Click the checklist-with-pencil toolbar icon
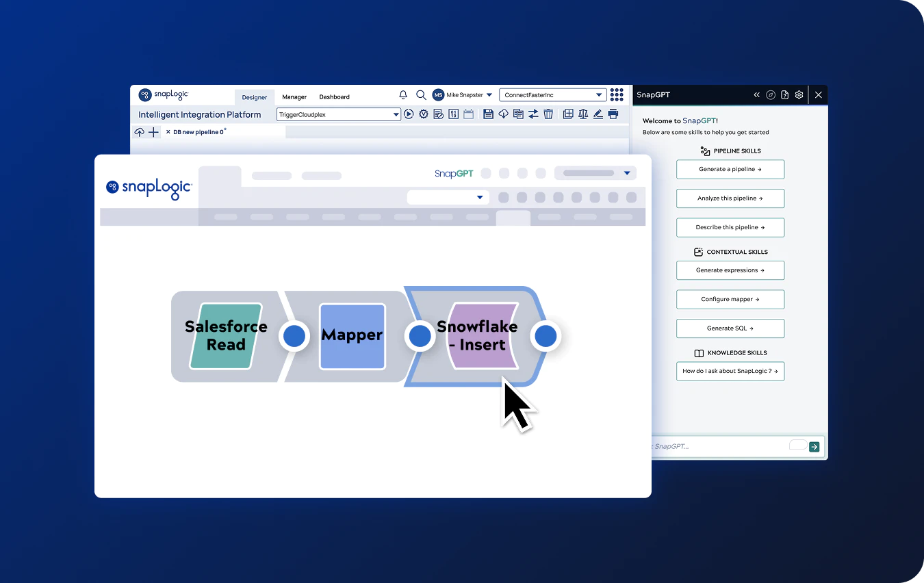924x583 pixels. (x=439, y=114)
